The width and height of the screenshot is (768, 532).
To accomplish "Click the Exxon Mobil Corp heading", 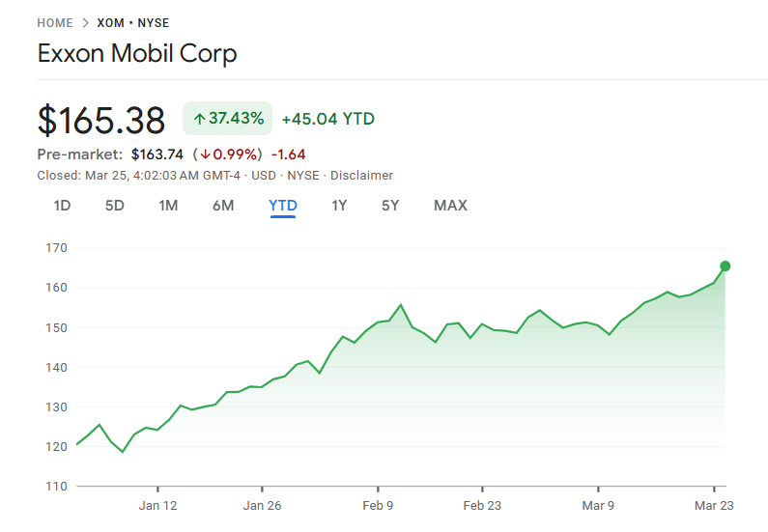I will (x=137, y=53).
